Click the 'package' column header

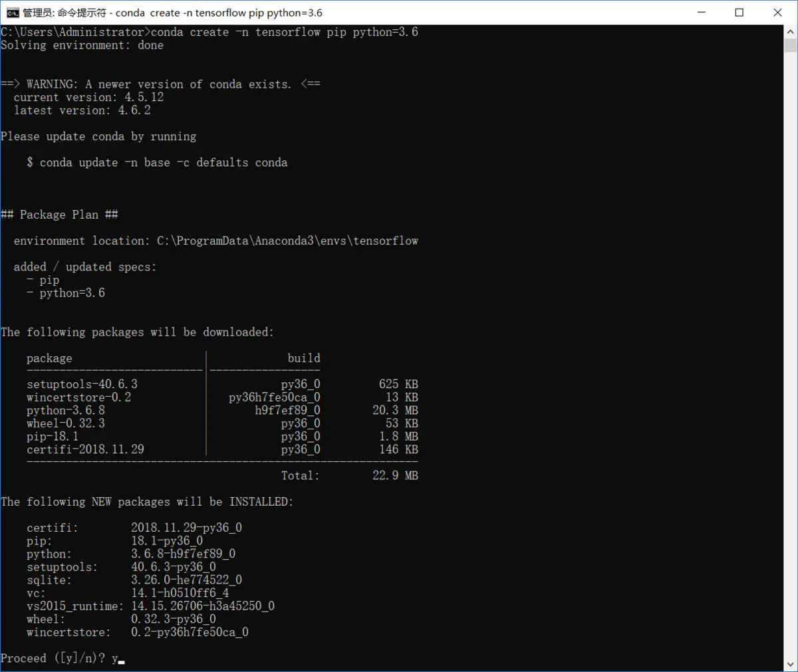click(49, 358)
